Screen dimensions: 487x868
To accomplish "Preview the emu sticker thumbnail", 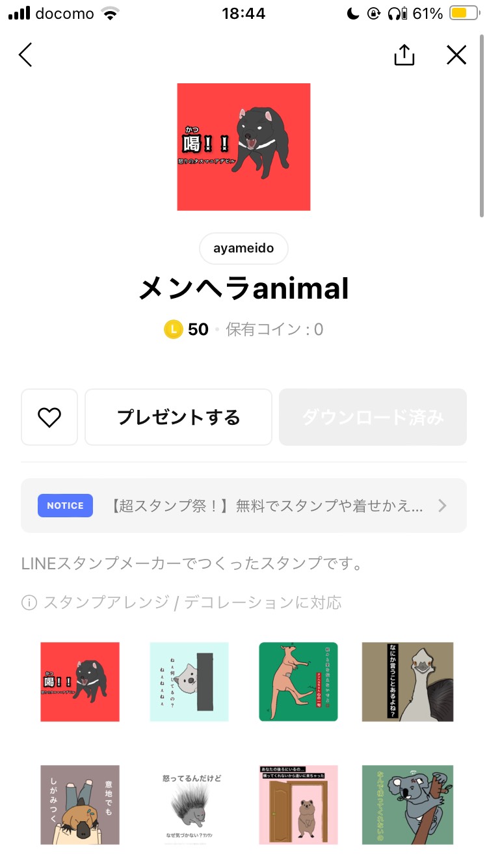I will click(x=408, y=681).
